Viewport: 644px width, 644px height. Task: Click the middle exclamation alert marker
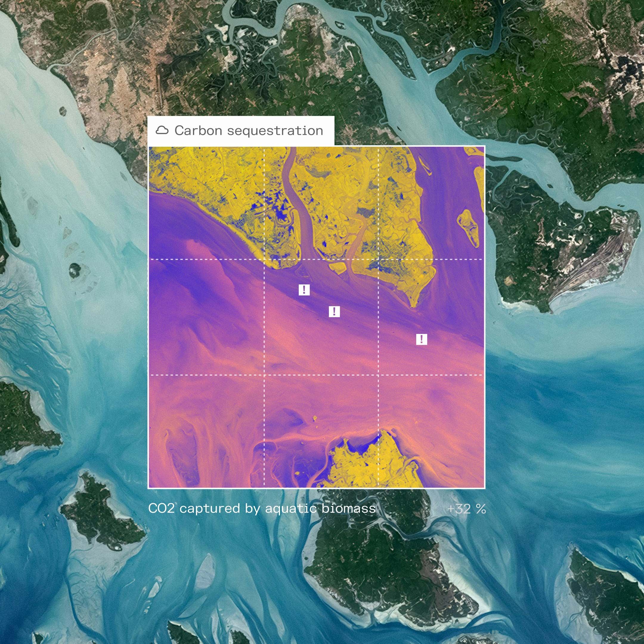point(334,312)
